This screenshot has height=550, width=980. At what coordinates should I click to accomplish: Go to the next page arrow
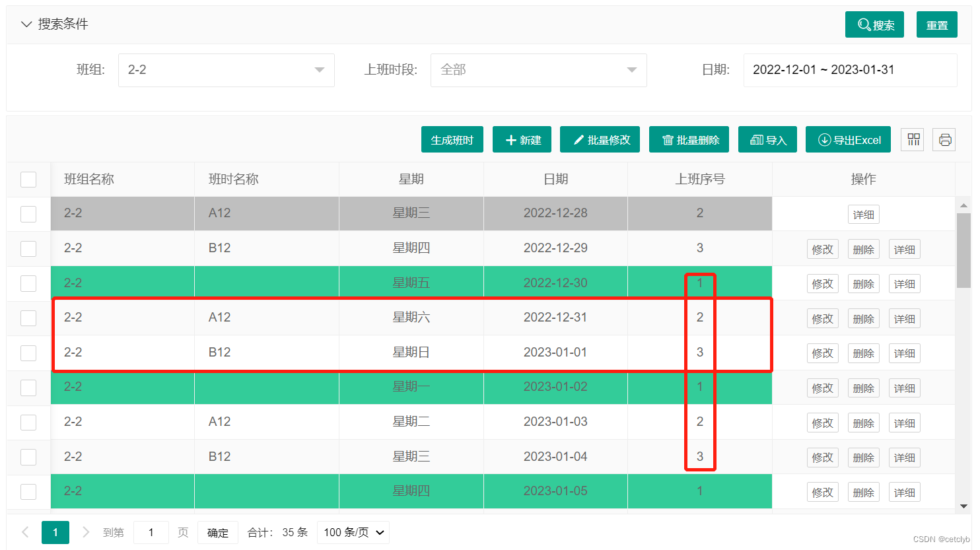pyautogui.click(x=85, y=532)
